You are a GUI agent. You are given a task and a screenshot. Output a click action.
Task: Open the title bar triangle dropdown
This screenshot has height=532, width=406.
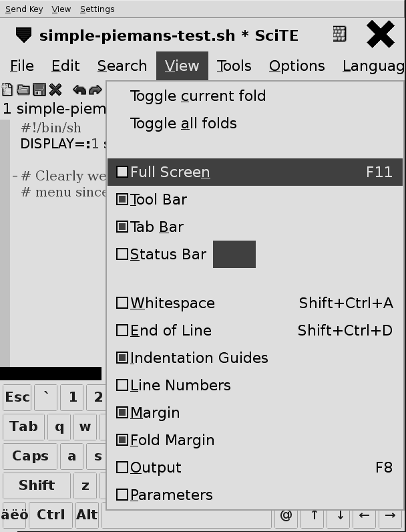click(23, 35)
